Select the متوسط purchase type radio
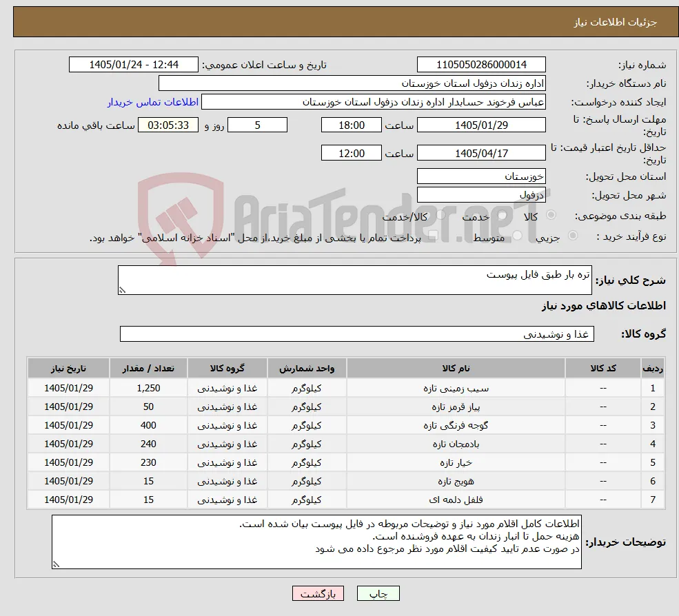The image size is (679, 616). click(x=518, y=236)
